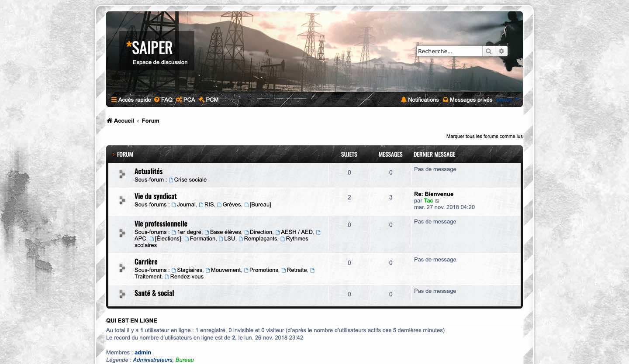
Task: Open the Vie du syndicat forum
Action: (x=156, y=196)
